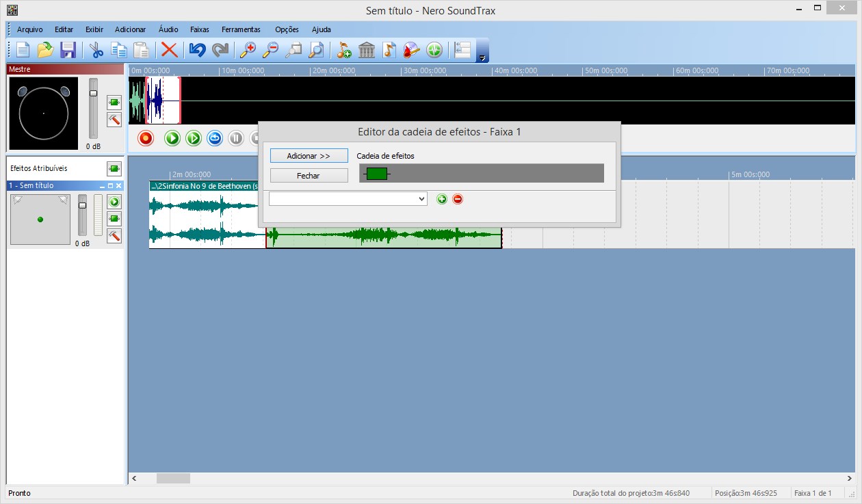Open the Opções menu
The image size is (862, 504).
(x=287, y=29)
